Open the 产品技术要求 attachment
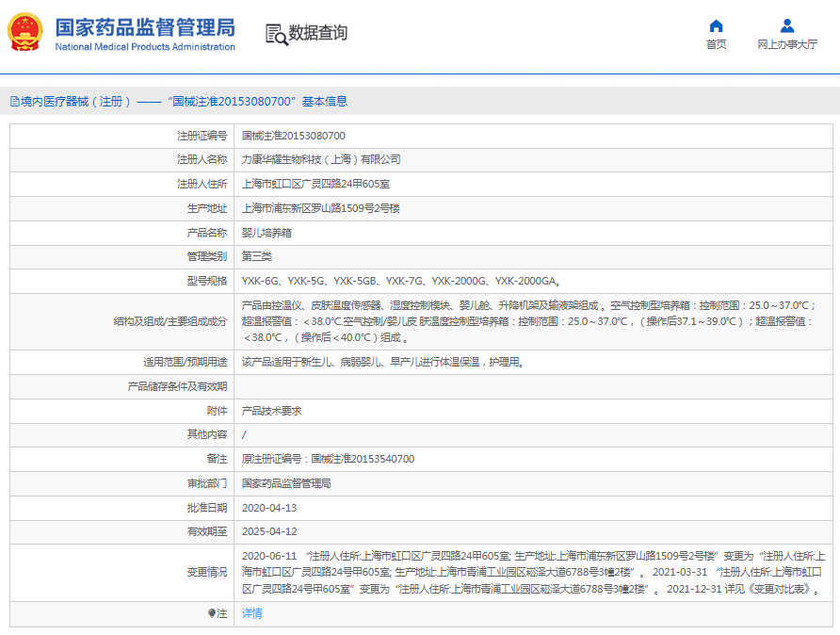Image resolution: width=840 pixels, height=635 pixels. [271, 411]
